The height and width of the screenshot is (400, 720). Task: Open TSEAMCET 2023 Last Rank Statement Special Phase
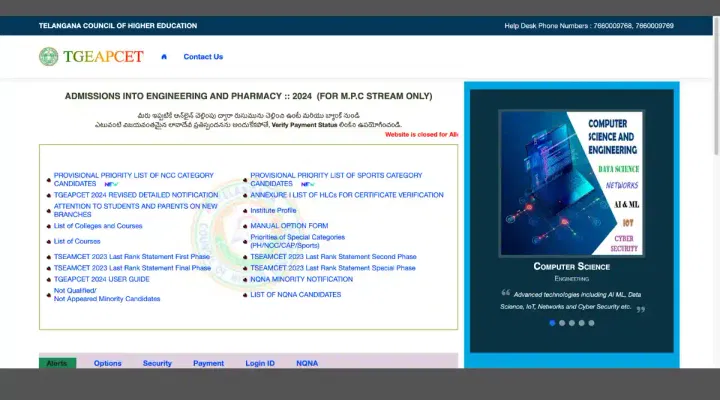[333, 268]
